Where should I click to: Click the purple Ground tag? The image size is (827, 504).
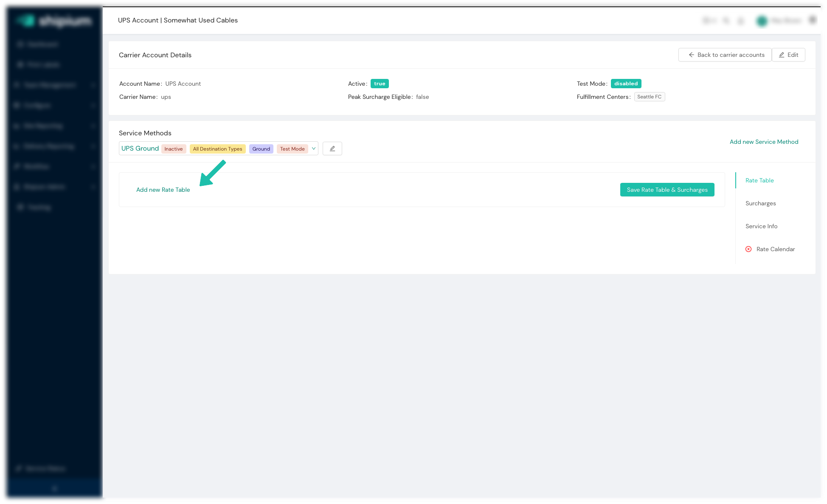click(x=261, y=149)
